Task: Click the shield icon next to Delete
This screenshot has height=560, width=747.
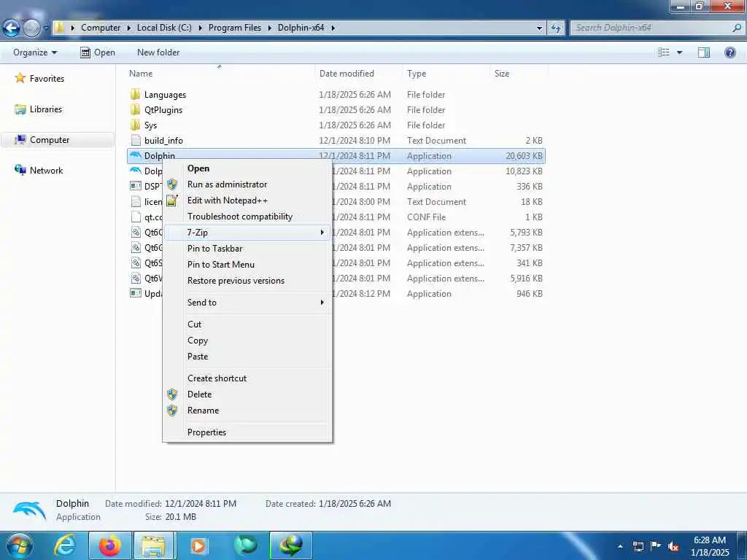Action: (x=172, y=394)
